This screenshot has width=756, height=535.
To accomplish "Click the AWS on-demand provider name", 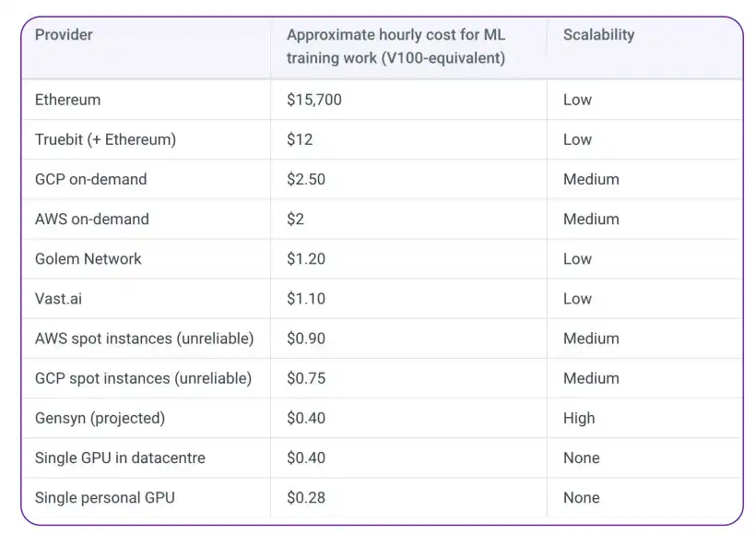I will (x=92, y=219).
